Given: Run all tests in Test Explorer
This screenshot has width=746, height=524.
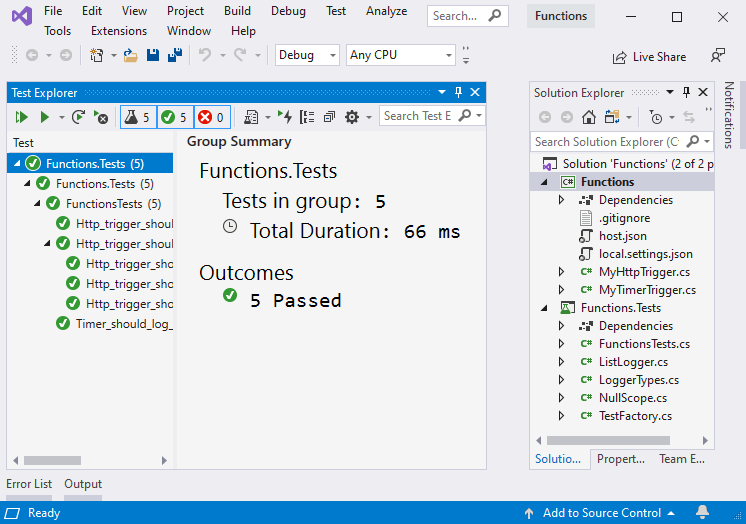Looking at the screenshot, I should (x=21, y=117).
